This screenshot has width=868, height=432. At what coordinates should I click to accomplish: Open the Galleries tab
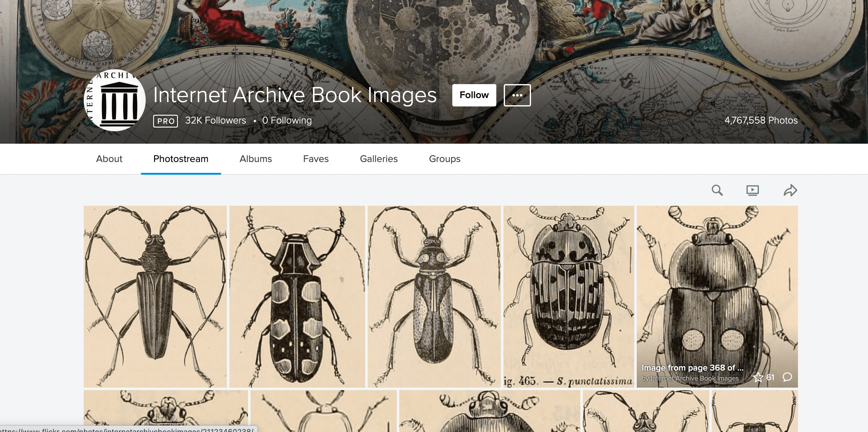click(379, 159)
